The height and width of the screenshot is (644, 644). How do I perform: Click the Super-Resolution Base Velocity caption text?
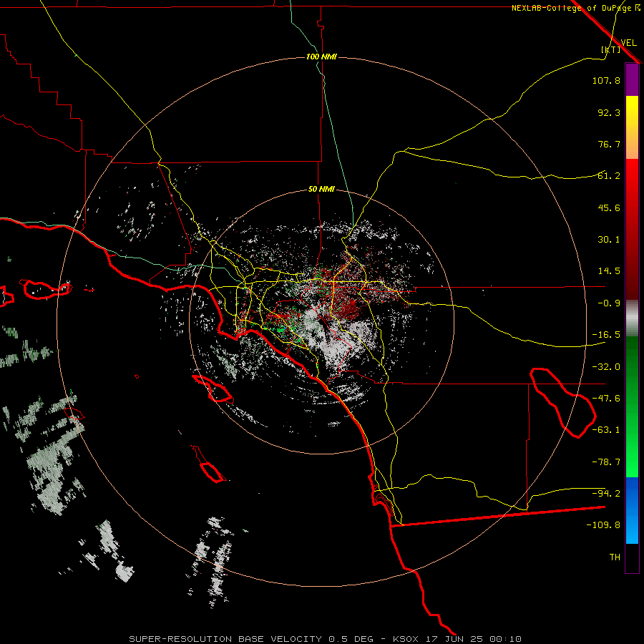click(x=326, y=639)
